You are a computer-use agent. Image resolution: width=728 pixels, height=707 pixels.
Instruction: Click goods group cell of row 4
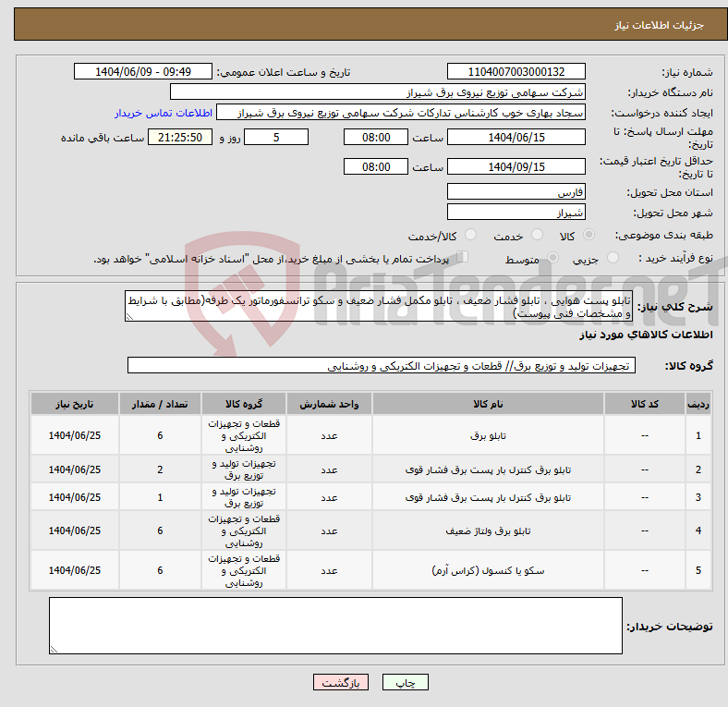pos(244,530)
